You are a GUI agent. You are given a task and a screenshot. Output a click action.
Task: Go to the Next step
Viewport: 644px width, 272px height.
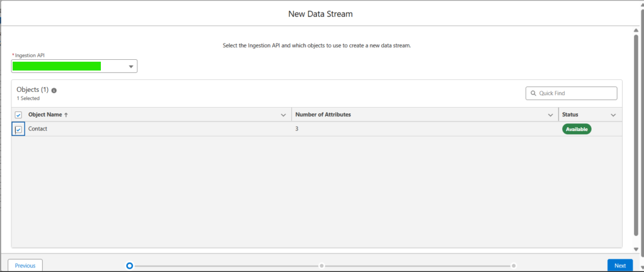pos(620,266)
